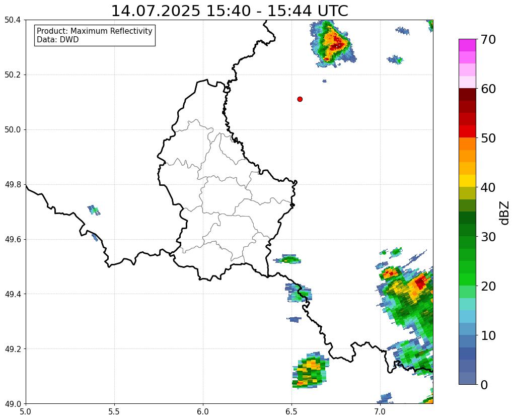Click the 6.0 longitude axis label
This screenshot has height=420, width=515.
point(203,411)
